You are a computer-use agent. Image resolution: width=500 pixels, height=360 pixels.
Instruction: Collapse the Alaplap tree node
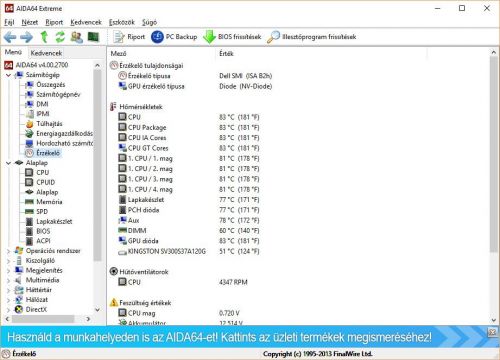[x=8, y=163]
